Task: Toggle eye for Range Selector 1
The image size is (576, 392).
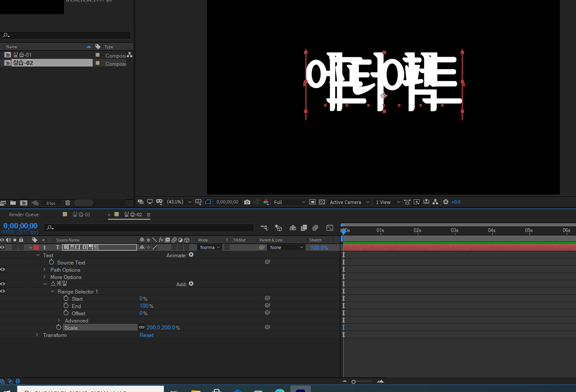Action: coord(3,291)
